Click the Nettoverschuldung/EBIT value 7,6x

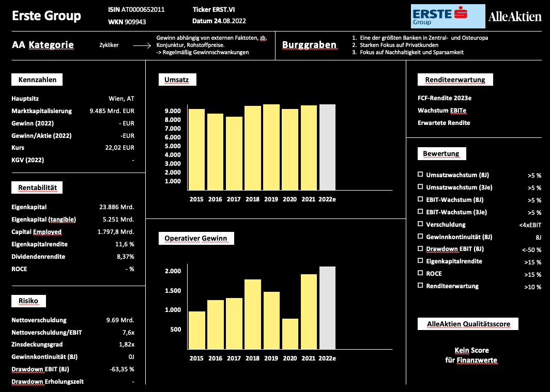pyautogui.click(x=128, y=333)
